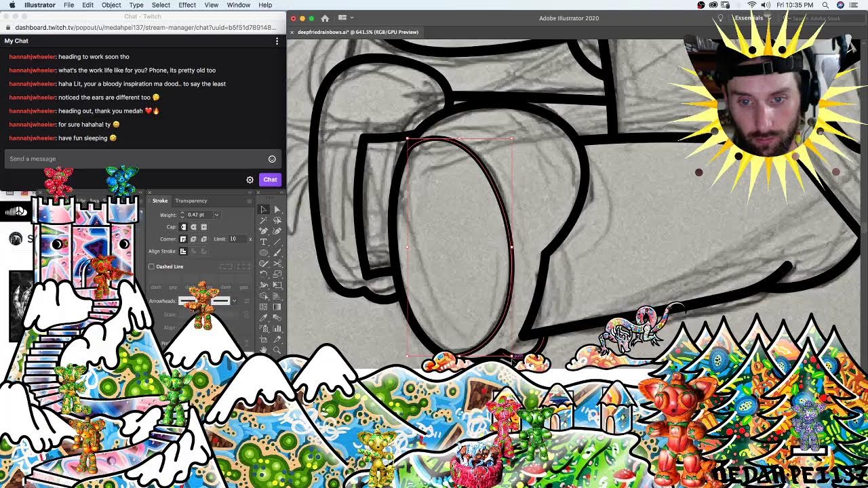Set stroke cap to Round Cap
The height and width of the screenshot is (488, 868).
194,227
